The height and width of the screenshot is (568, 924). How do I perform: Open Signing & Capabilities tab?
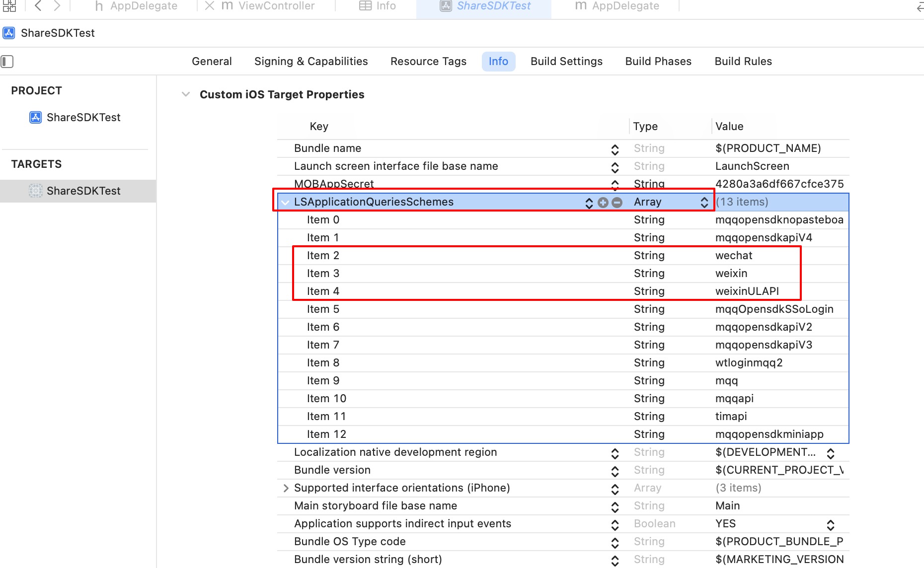[311, 62]
